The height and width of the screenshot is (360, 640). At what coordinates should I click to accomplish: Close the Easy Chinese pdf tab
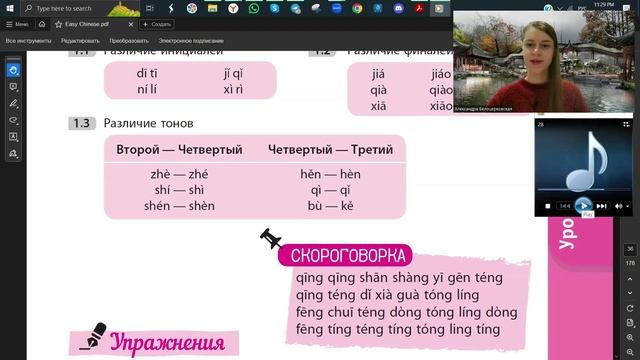click(131, 24)
